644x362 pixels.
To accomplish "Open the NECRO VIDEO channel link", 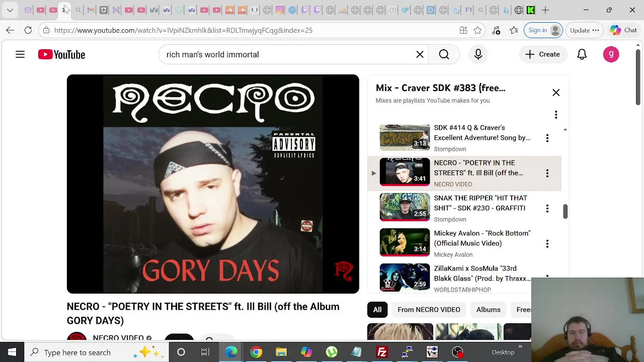I will [x=118, y=337].
